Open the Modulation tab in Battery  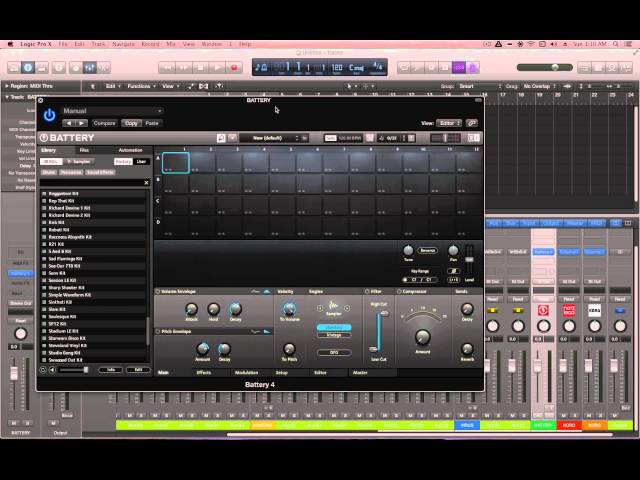(246, 373)
